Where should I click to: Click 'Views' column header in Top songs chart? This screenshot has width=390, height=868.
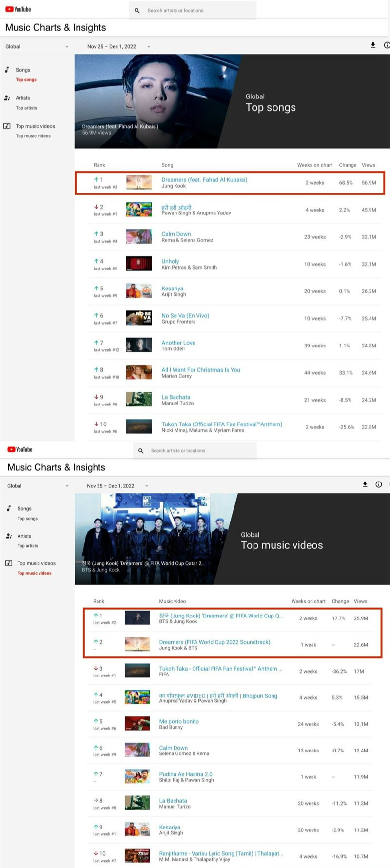click(x=369, y=165)
